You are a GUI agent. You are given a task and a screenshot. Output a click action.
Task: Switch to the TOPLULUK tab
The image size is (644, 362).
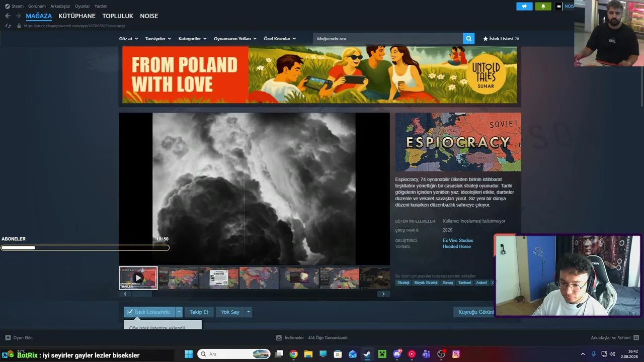118,16
